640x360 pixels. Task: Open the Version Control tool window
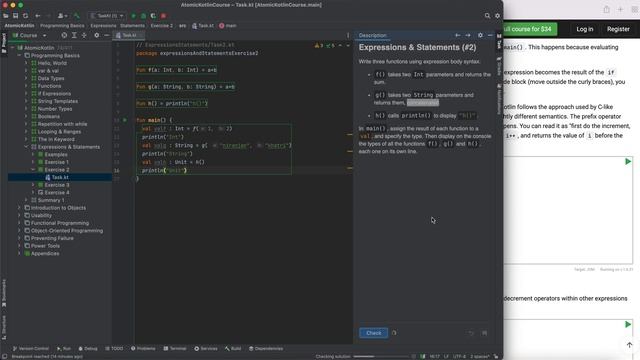click(31, 349)
